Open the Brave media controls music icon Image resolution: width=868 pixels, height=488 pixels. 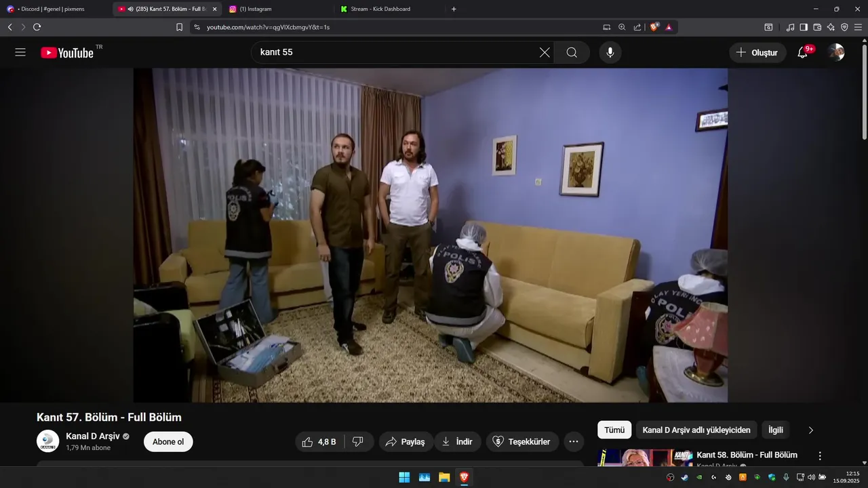click(790, 27)
